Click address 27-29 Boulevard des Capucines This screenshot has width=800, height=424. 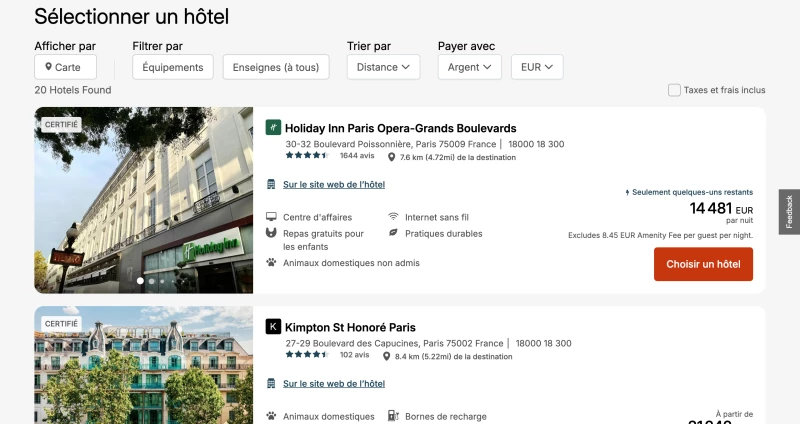(394, 343)
